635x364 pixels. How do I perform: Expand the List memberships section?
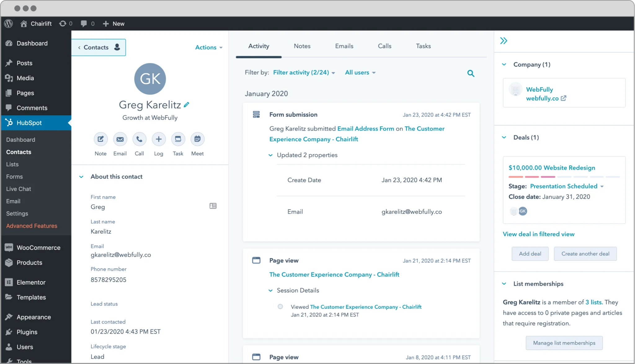pos(504,283)
